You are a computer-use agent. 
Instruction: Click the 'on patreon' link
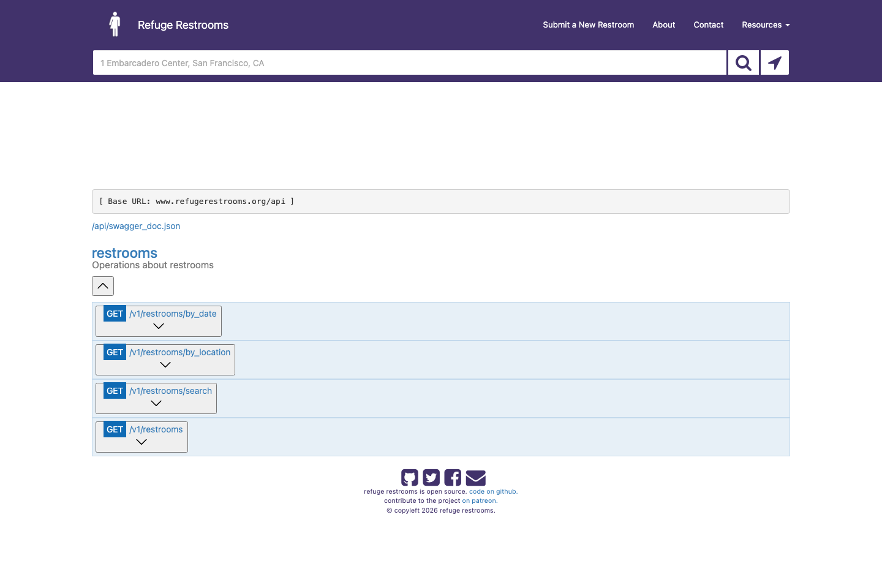point(480,500)
